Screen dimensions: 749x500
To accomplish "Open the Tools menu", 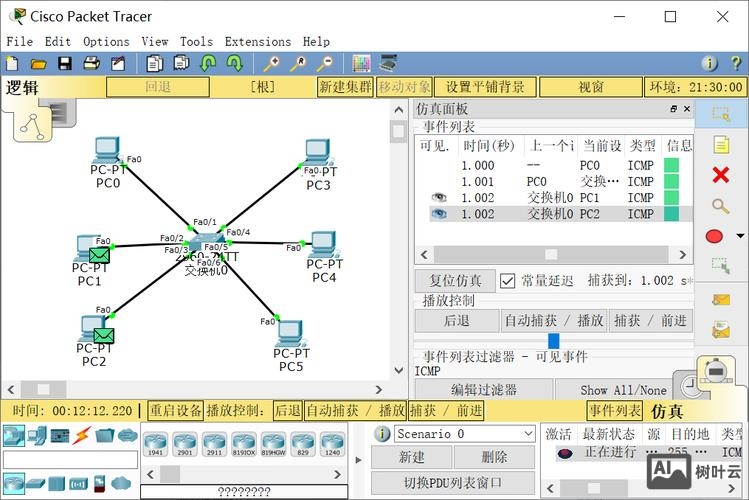I will (196, 42).
